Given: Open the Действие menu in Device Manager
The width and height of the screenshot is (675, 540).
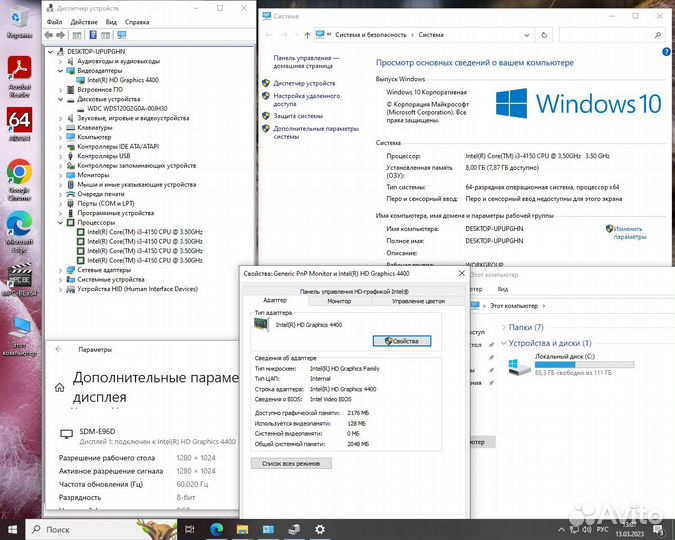Looking at the screenshot, I should (84, 22).
